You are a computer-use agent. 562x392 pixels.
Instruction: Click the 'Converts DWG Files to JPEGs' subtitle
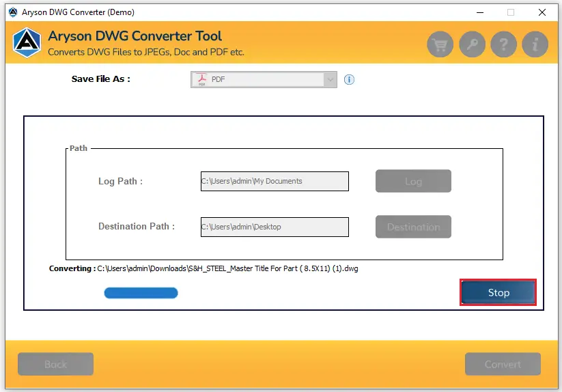[146, 53]
